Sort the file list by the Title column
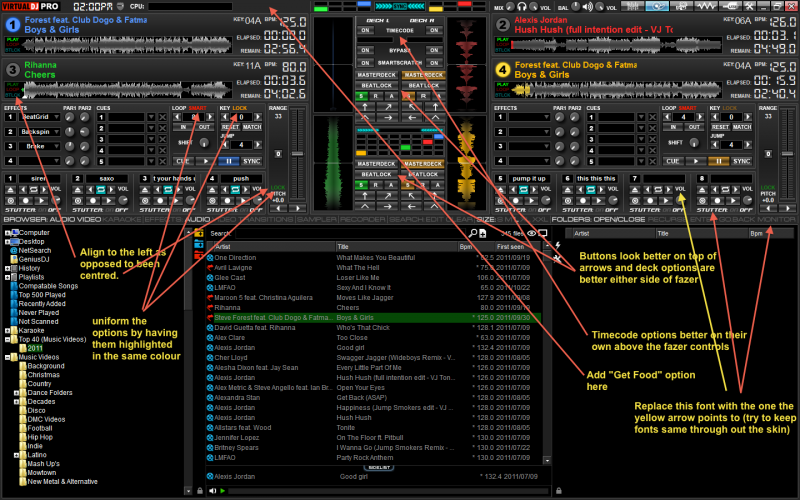The height and width of the screenshot is (500, 800). (396, 247)
